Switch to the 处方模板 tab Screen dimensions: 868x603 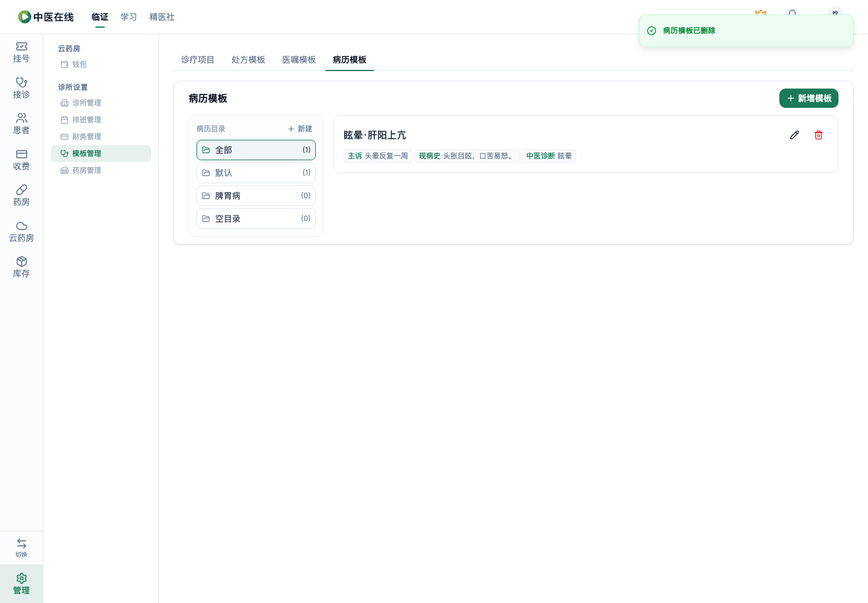click(x=248, y=60)
